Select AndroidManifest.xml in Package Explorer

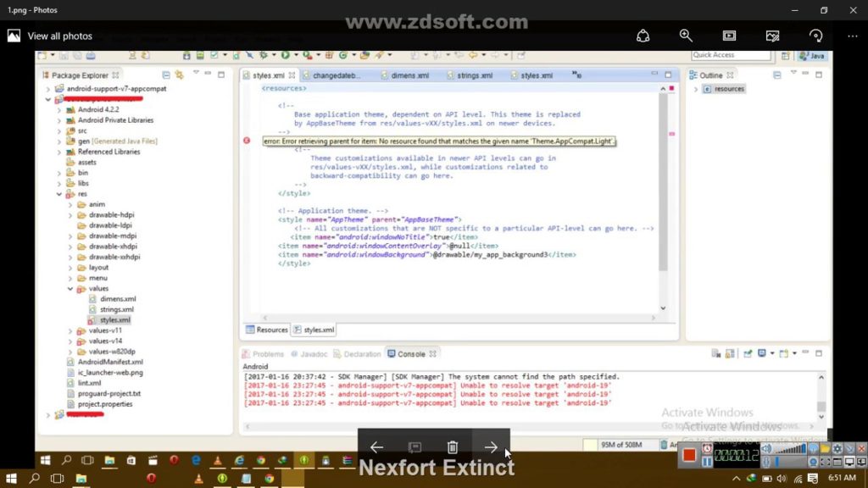[x=110, y=362]
